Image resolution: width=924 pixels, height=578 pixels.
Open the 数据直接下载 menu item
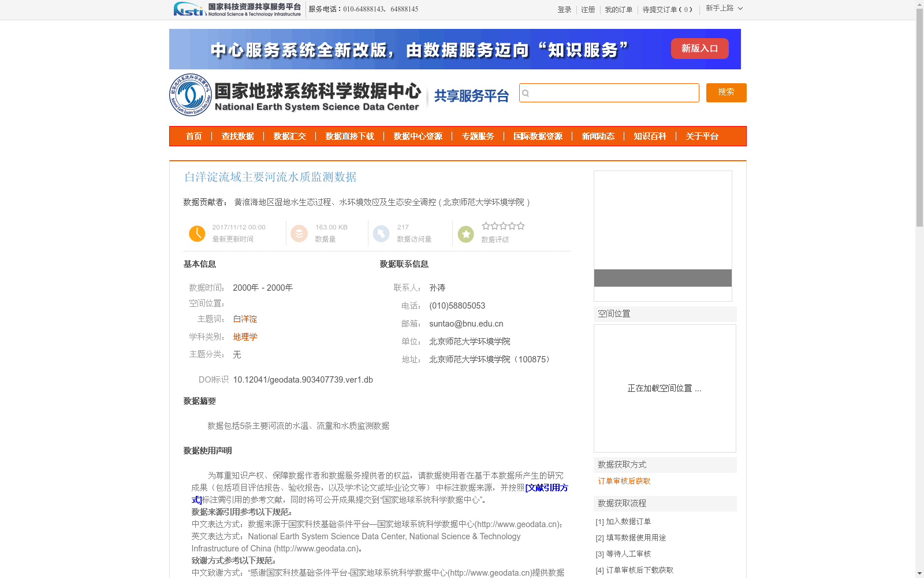[x=349, y=136]
